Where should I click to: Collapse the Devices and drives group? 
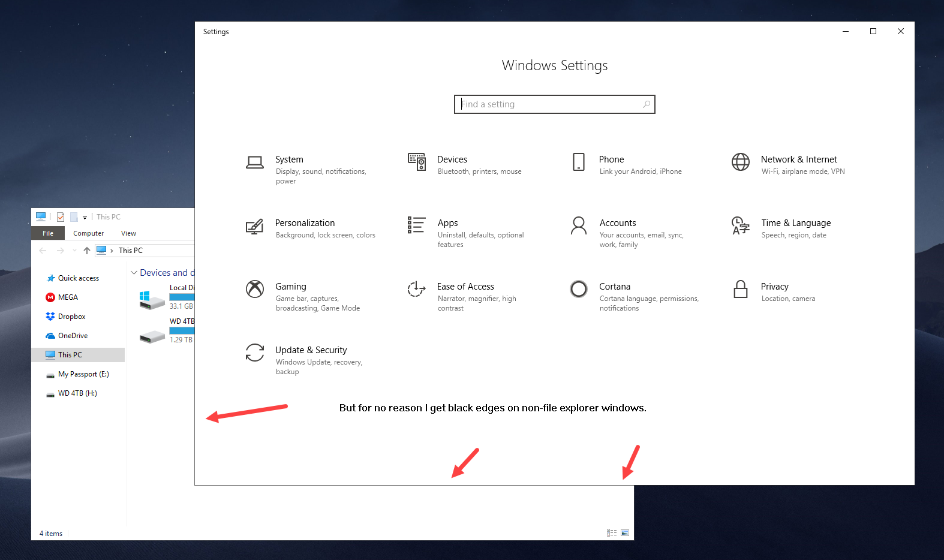(134, 273)
